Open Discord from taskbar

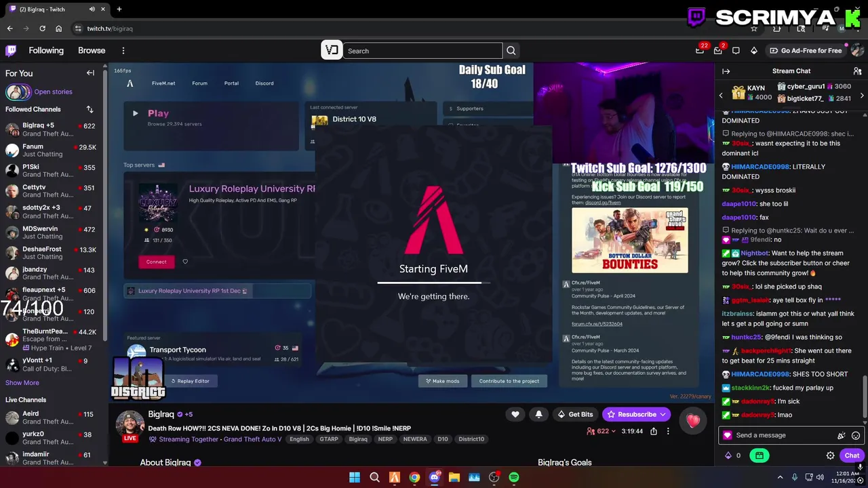point(434,477)
